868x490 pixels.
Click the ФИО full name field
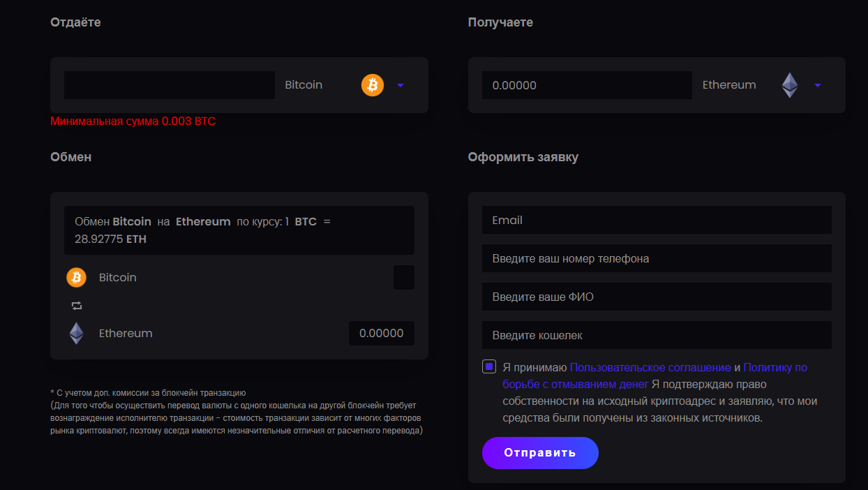point(657,297)
